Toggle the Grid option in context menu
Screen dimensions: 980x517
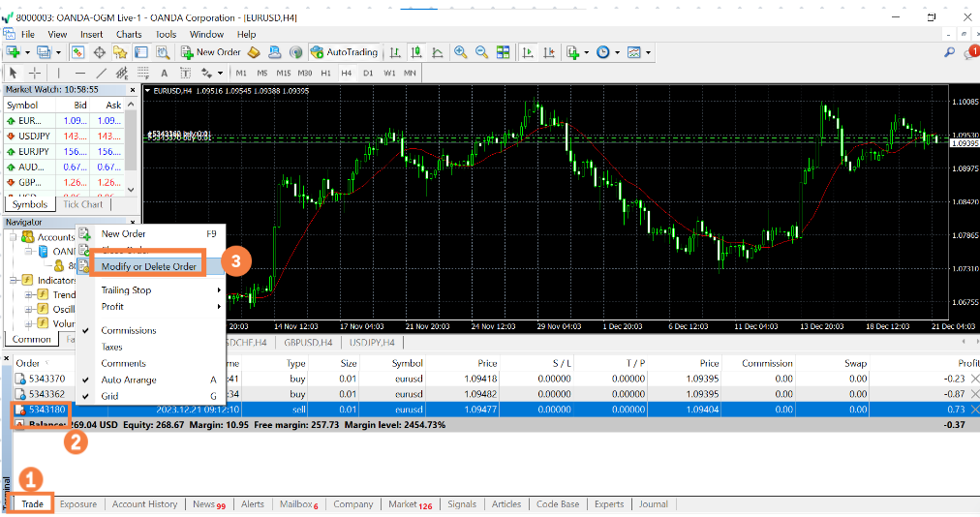(x=110, y=396)
